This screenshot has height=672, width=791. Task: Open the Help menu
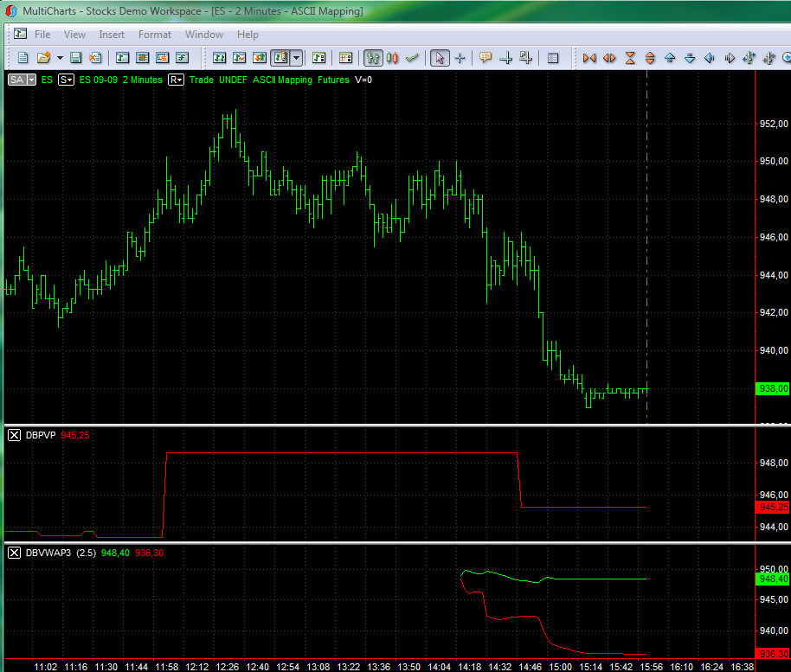click(x=248, y=35)
